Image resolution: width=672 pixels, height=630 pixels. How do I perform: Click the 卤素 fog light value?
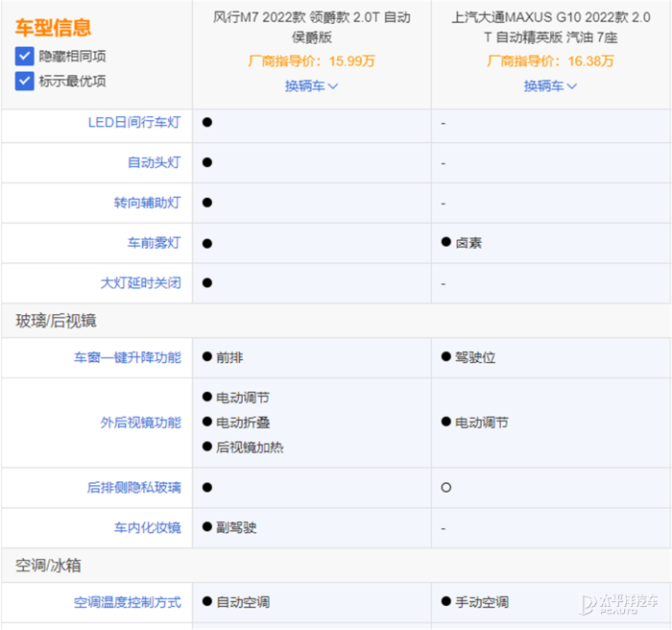(468, 243)
